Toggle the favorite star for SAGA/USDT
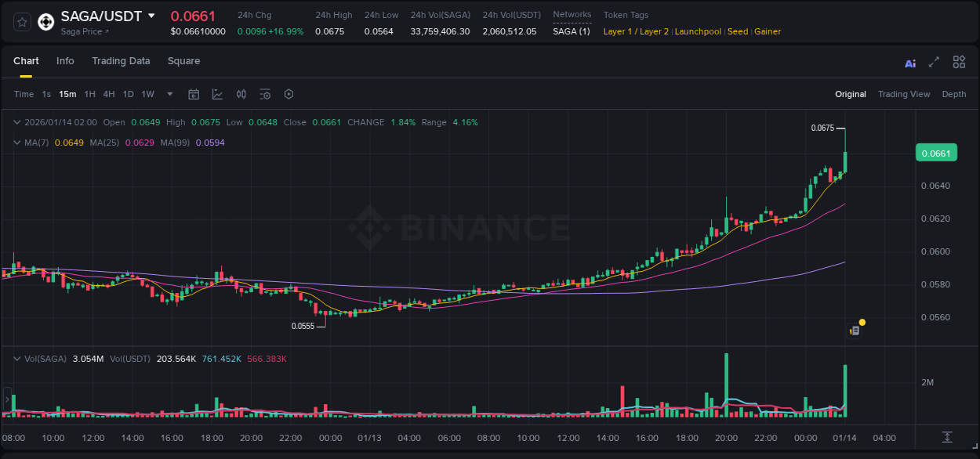Viewport: 980px width, 459px height. tap(22, 22)
